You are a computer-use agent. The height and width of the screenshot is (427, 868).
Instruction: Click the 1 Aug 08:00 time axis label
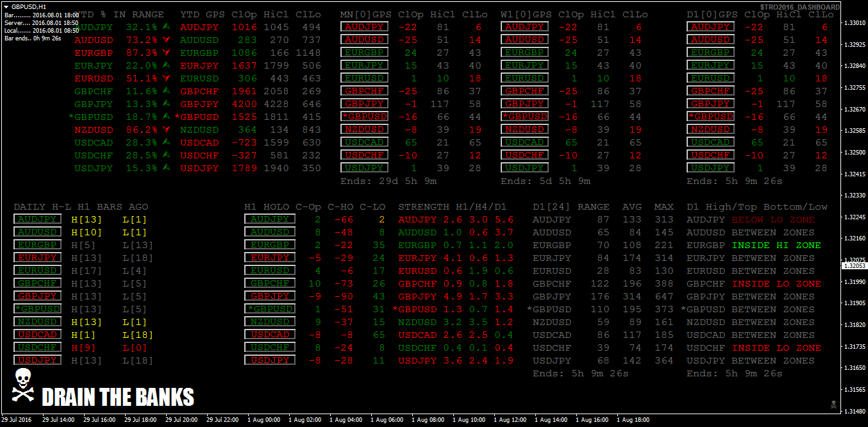[x=428, y=420]
